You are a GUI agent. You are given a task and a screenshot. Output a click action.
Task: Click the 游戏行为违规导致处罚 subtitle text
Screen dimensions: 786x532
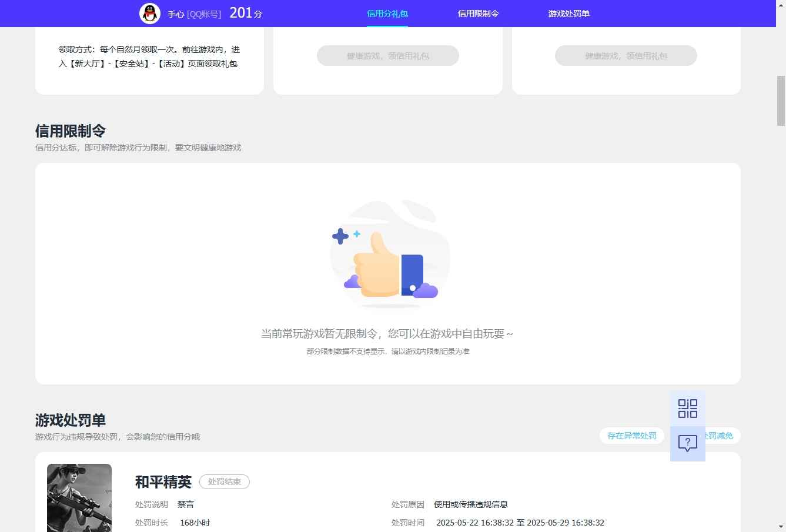pos(118,437)
